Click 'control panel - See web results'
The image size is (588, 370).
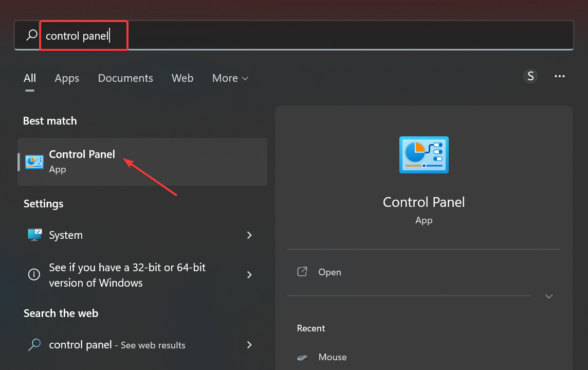pos(142,345)
